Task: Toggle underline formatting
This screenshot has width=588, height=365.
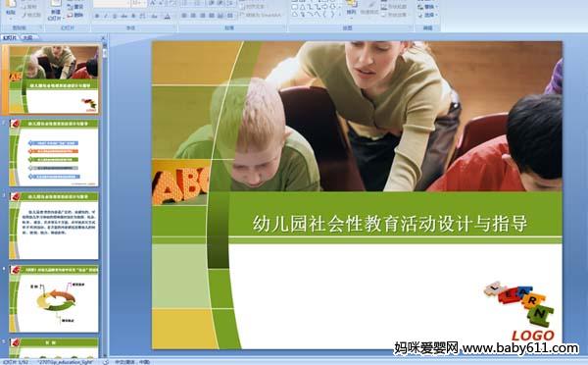Action: (x=115, y=16)
